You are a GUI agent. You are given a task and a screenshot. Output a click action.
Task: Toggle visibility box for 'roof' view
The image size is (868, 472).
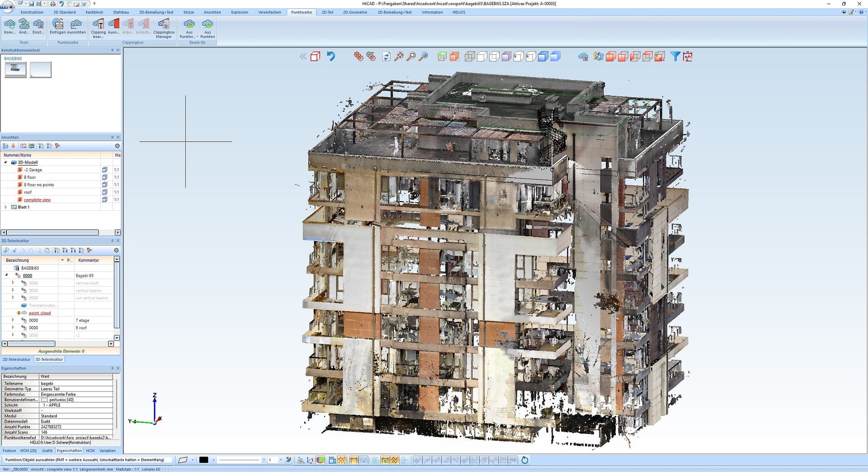105,192
